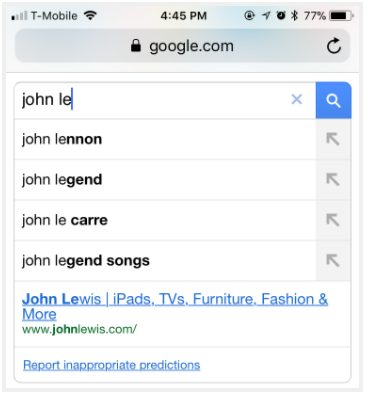This screenshot has height=394, width=368.
Task: Tap the padlock icon in the address bar
Action: click(x=136, y=46)
